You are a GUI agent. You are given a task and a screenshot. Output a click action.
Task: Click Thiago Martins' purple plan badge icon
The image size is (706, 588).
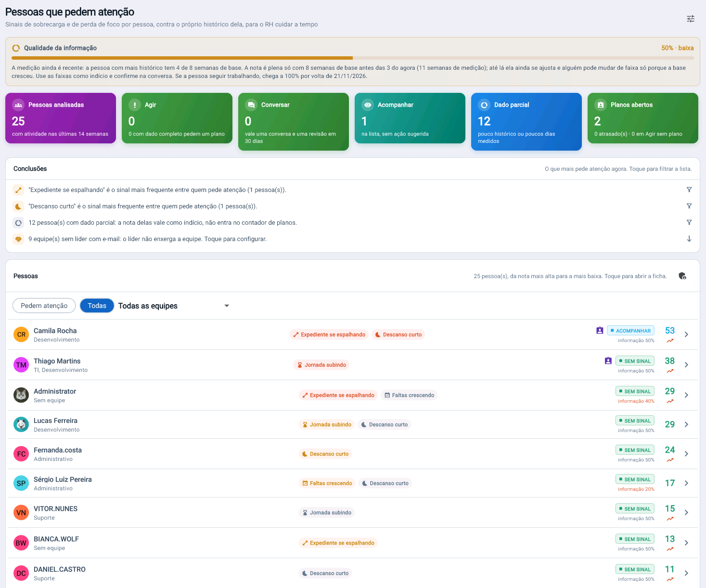click(608, 361)
